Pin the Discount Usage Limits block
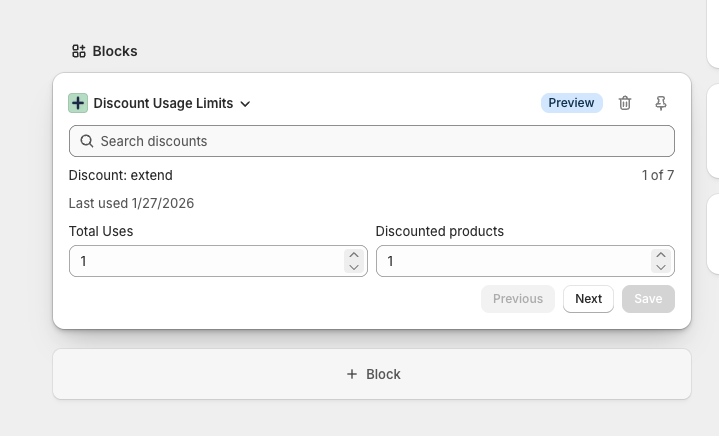The height and width of the screenshot is (436, 719). click(x=660, y=103)
